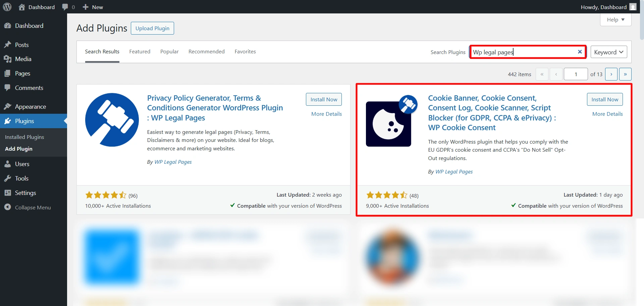The image size is (644, 306).
Task: Open More Details for WP Legal Pages
Action: click(326, 114)
